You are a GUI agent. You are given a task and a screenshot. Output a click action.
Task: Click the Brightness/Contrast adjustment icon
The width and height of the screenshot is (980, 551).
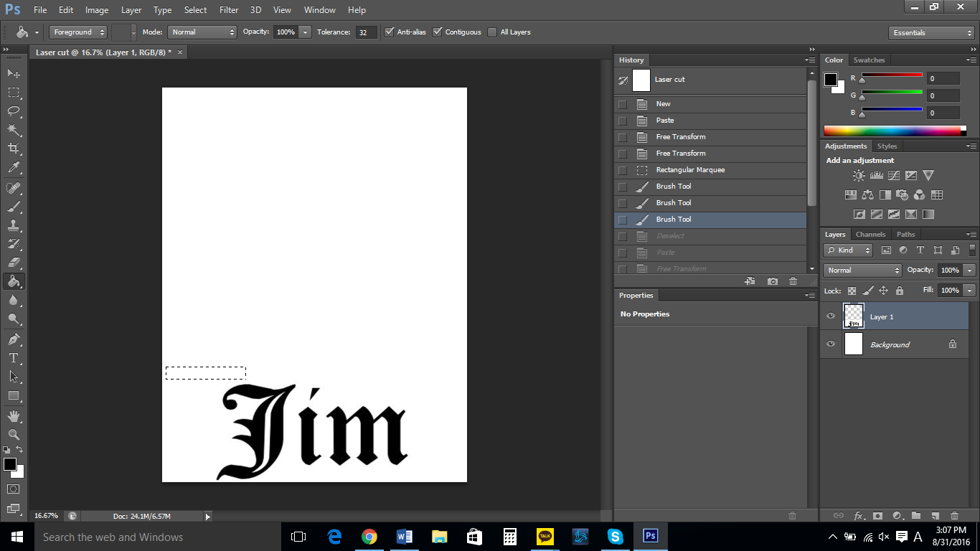click(x=859, y=175)
